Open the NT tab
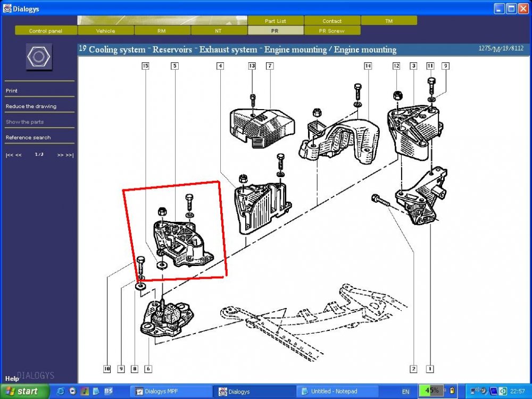This screenshot has height=399, width=532. 219,30
